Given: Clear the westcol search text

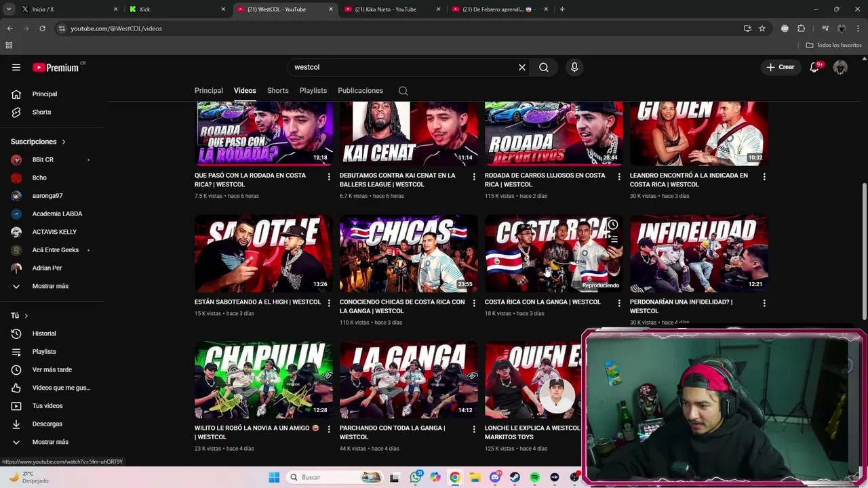Looking at the screenshot, I should click(x=521, y=67).
